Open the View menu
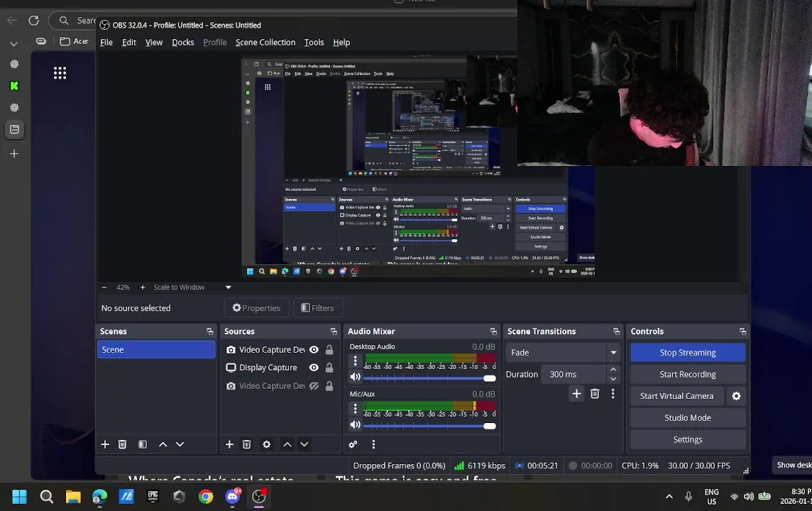Viewport: 812px width, 511px height. tap(154, 43)
